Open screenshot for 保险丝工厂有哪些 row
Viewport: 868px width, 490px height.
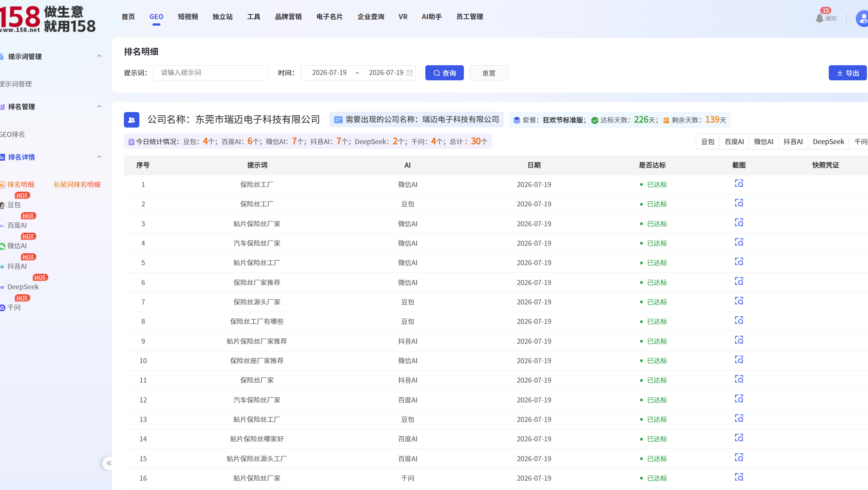click(739, 321)
